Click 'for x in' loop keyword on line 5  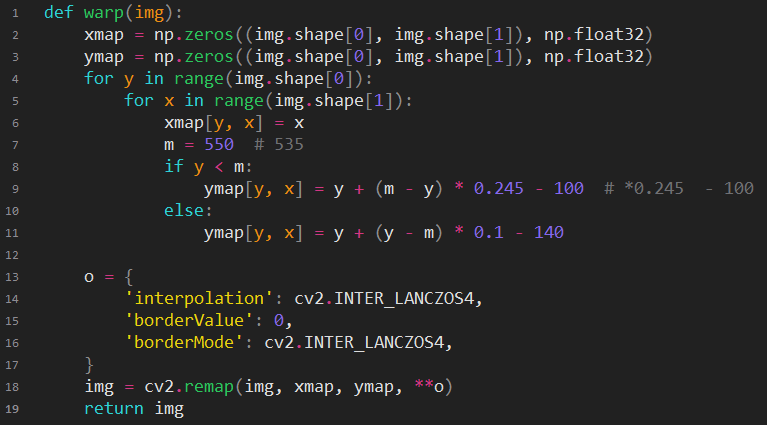(164, 101)
